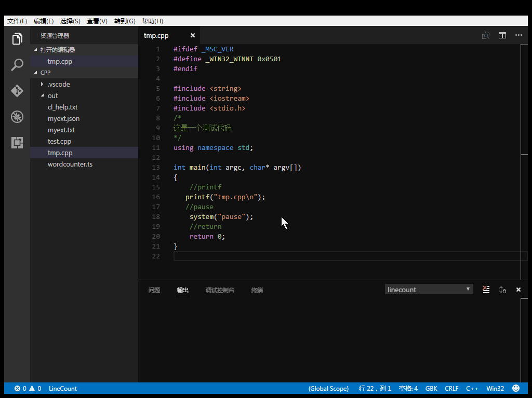Toggle output scroll lock icon
The width and height of the screenshot is (532, 398).
coord(502,290)
